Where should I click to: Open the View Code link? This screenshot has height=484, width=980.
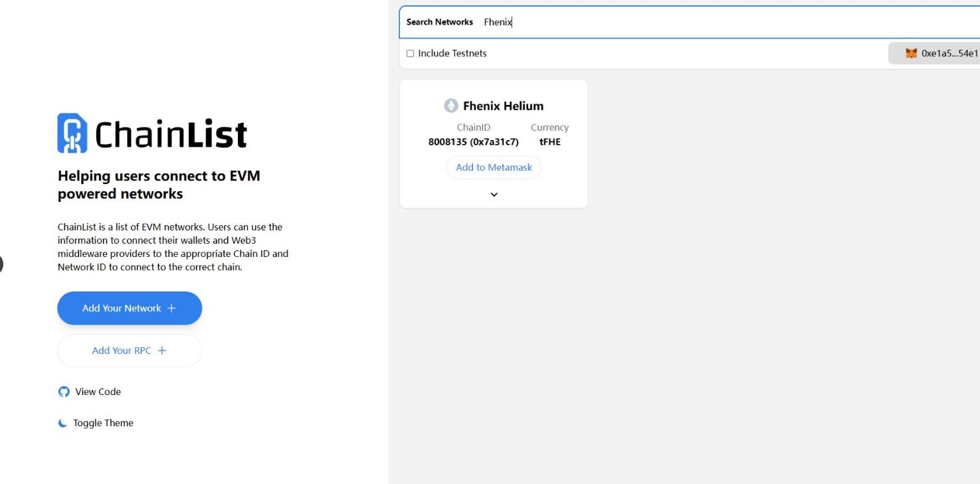[x=90, y=392]
